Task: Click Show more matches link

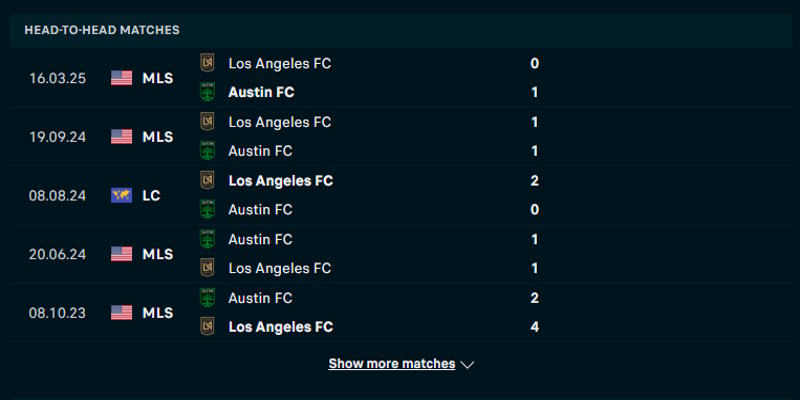Action: click(x=391, y=364)
